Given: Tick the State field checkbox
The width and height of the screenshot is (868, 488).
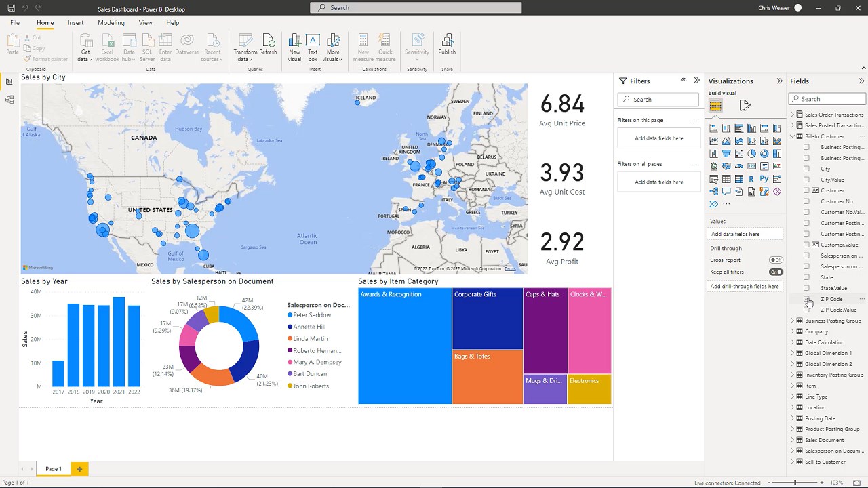Looking at the screenshot, I should (x=806, y=277).
